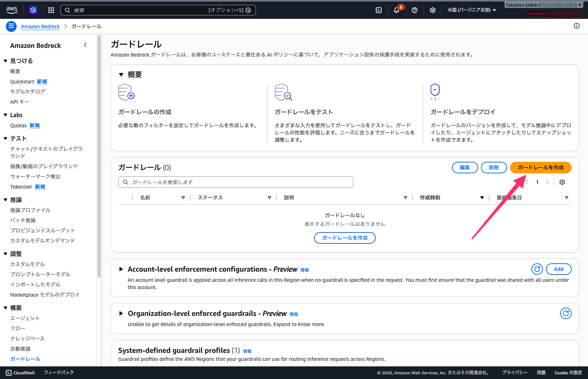Open the Takahisa SAKAI account menu
The width and height of the screenshot is (588, 379).
click(543, 5)
